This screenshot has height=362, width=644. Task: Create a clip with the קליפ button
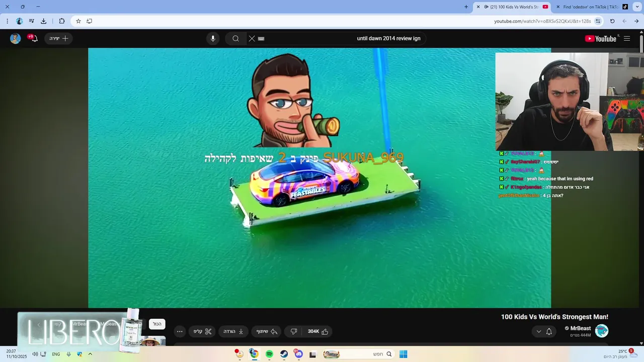point(203,331)
